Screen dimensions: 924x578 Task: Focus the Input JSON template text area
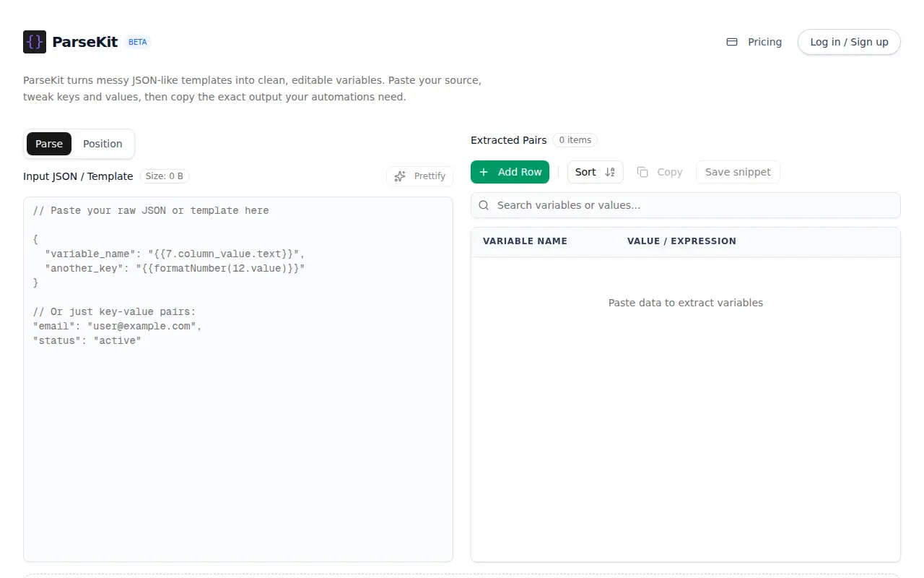pos(238,379)
